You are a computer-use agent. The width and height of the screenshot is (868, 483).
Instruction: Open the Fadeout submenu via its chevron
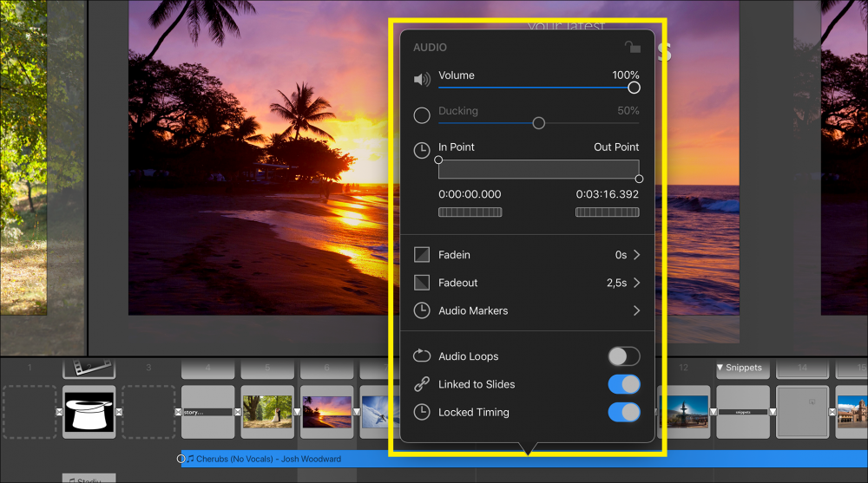coord(636,283)
